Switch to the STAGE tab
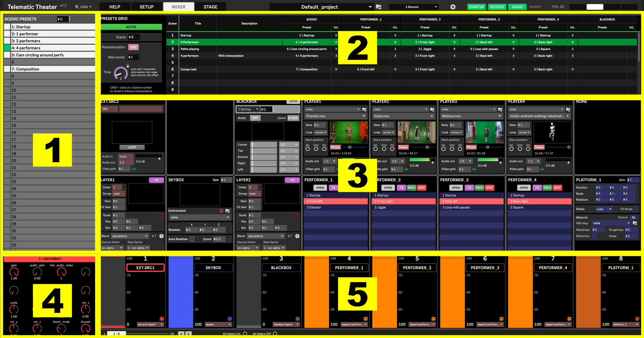Image resolution: width=644 pixels, height=338 pixels. 211,7
